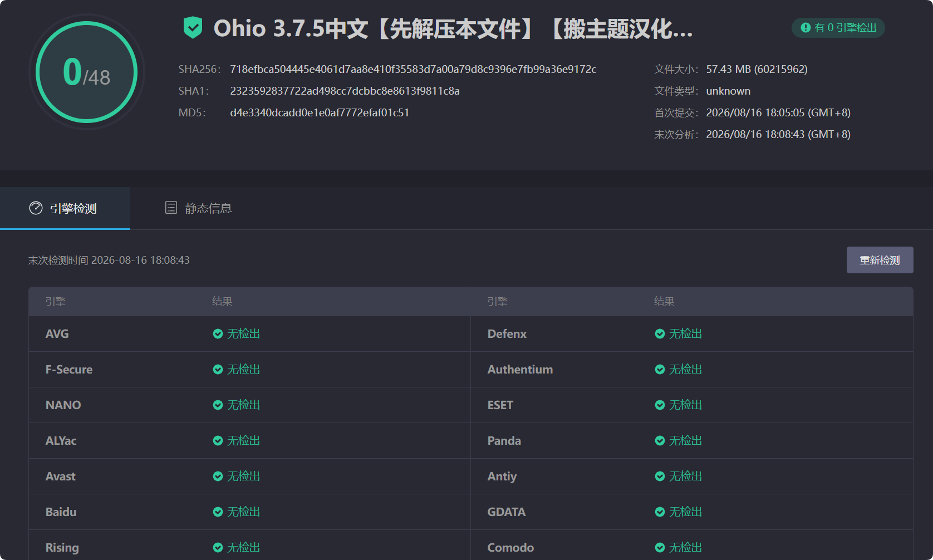The width and height of the screenshot is (933, 560).
Task: Click the Panda engine name
Action: [x=504, y=440]
